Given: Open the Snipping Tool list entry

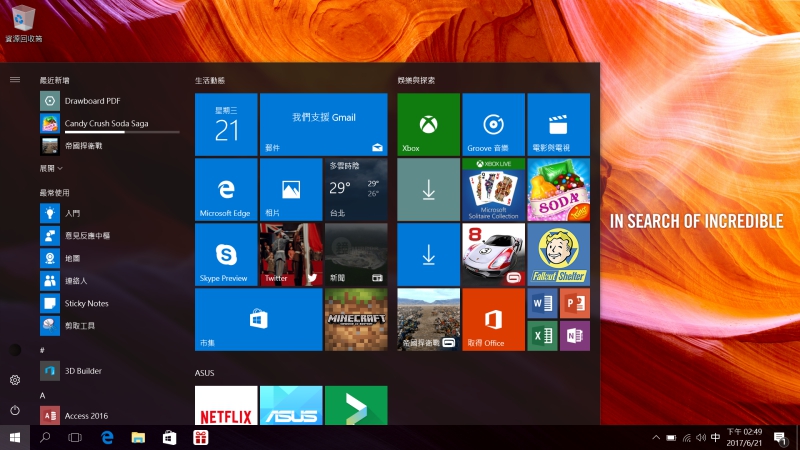Looking at the screenshot, I should pos(110,326).
